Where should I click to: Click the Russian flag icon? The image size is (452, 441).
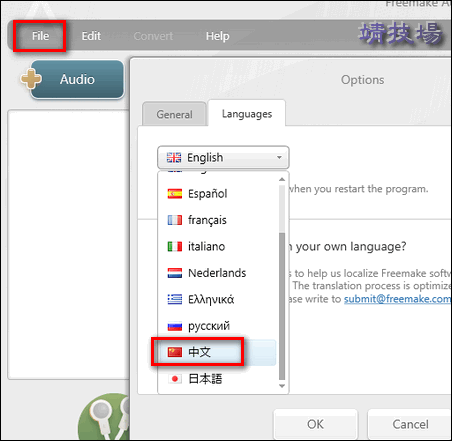tap(175, 326)
